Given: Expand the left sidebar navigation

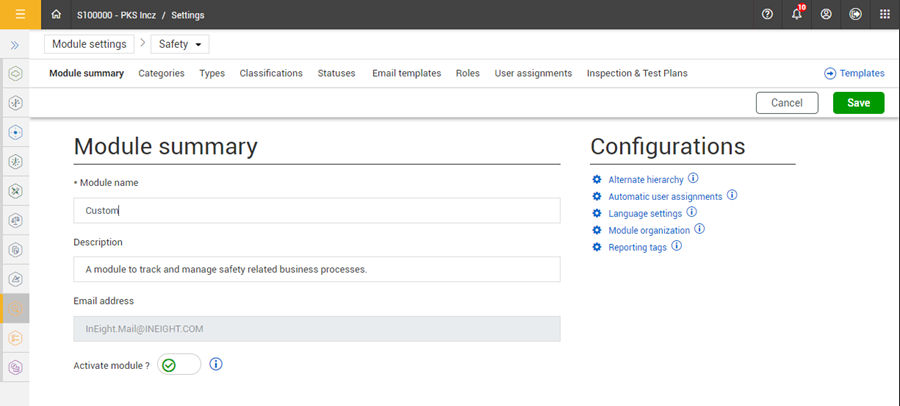Looking at the screenshot, I should point(16,45).
